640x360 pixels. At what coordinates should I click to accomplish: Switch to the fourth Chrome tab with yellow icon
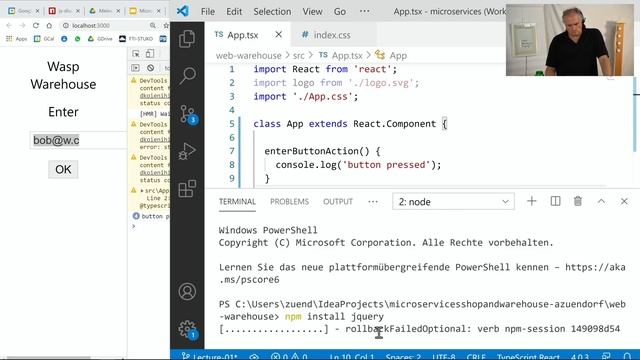[144, 11]
